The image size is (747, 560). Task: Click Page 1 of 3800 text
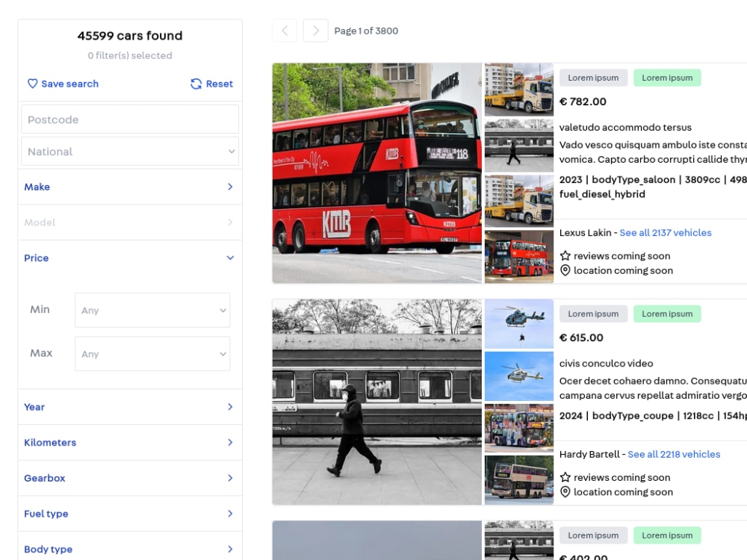(x=366, y=31)
